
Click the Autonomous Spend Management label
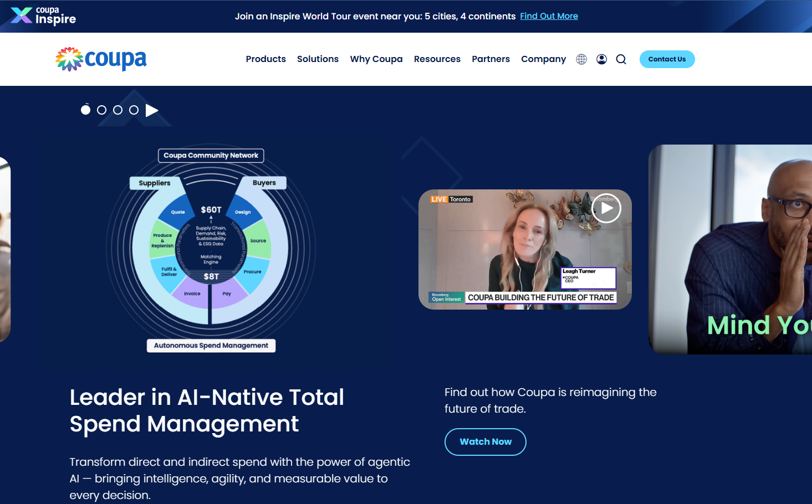click(211, 346)
